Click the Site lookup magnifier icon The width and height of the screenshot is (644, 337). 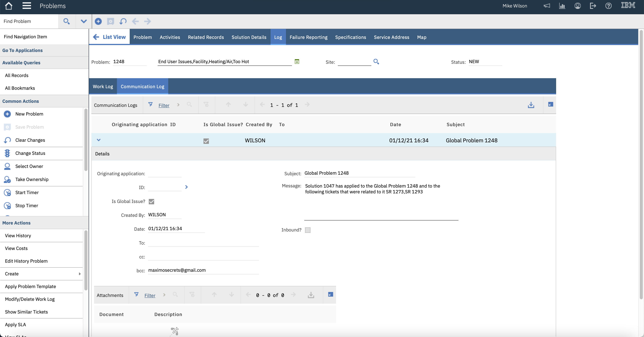(x=376, y=61)
